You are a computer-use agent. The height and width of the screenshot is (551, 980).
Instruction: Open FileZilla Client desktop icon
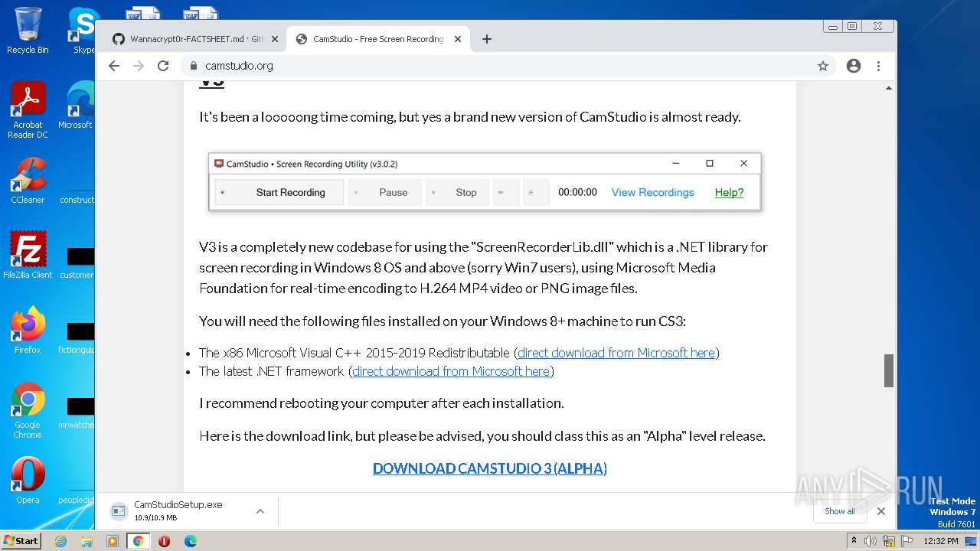click(x=28, y=255)
